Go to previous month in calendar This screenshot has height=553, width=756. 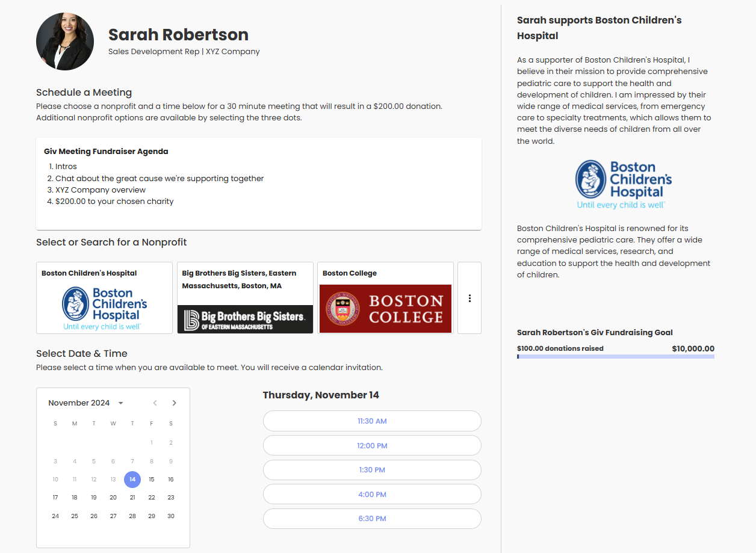[x=155, y=403]
